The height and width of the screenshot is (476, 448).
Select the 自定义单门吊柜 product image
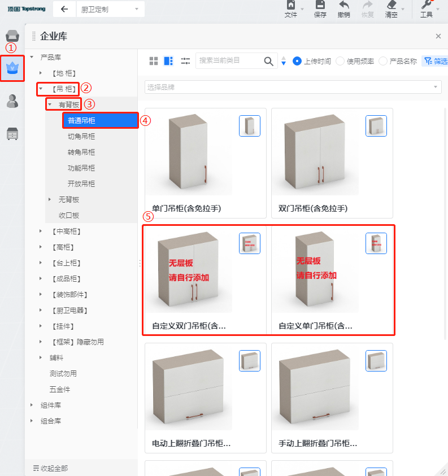315,269
